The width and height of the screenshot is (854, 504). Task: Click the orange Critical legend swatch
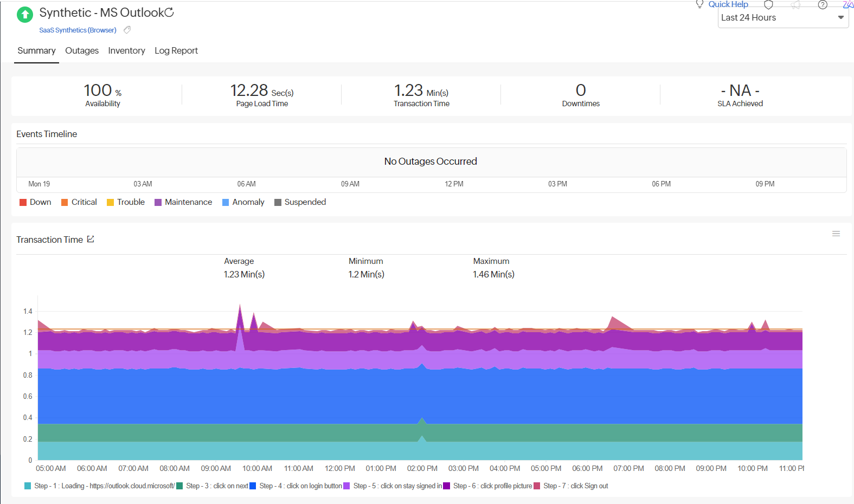[x=65, y=202]
